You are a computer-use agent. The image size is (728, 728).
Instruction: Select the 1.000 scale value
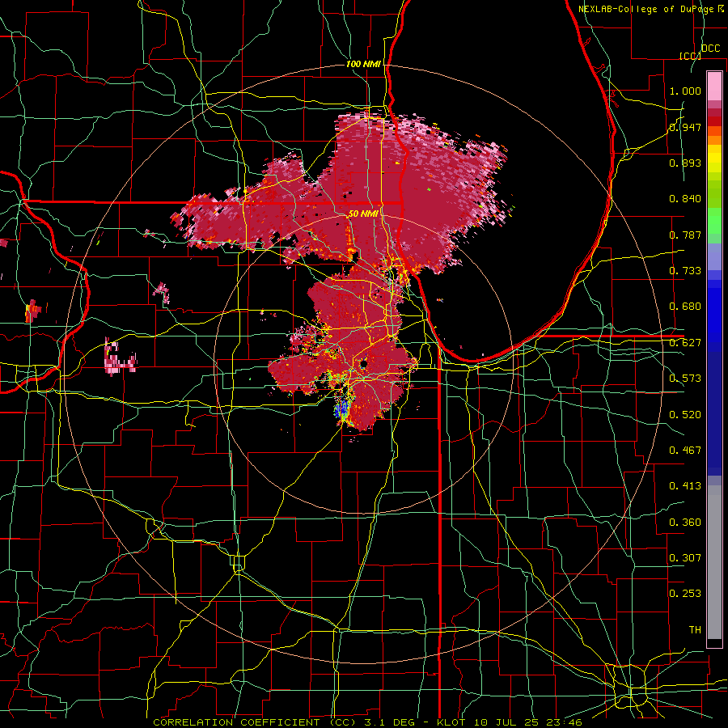click(685, 91)
